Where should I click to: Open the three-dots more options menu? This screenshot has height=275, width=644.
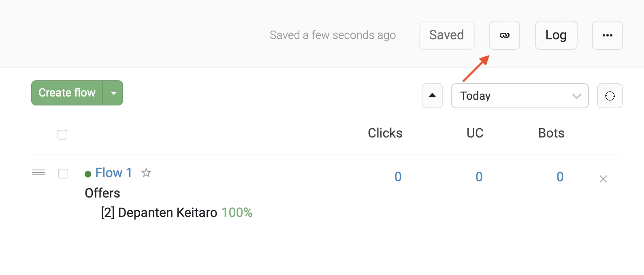point(607,35)
